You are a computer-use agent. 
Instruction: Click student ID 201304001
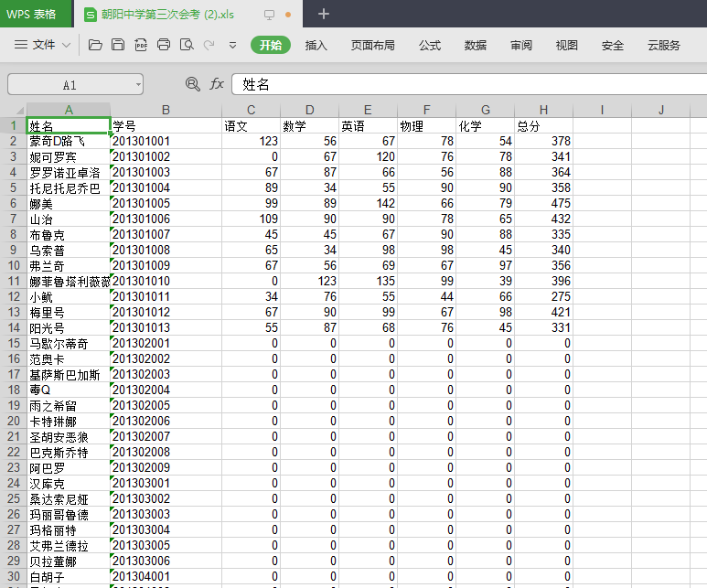point(166,577)
